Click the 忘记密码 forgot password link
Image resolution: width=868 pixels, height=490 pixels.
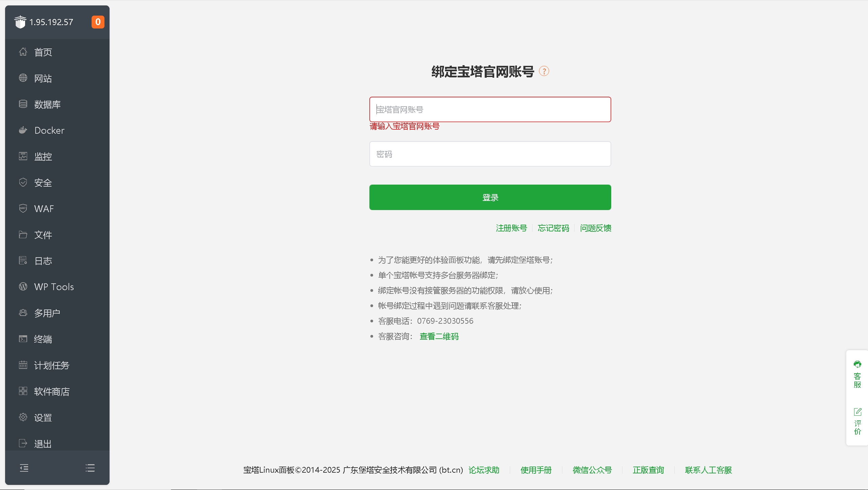(553, 228)
